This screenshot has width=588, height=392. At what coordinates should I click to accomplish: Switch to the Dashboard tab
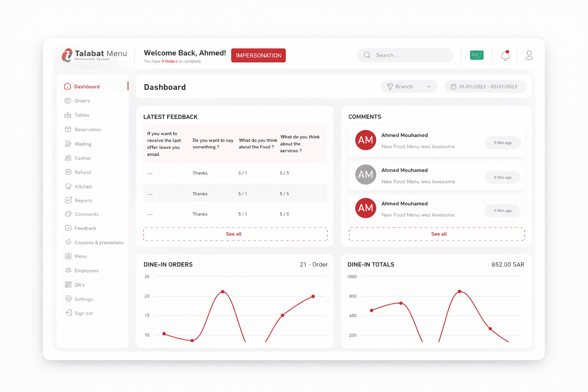click(87, 87)
